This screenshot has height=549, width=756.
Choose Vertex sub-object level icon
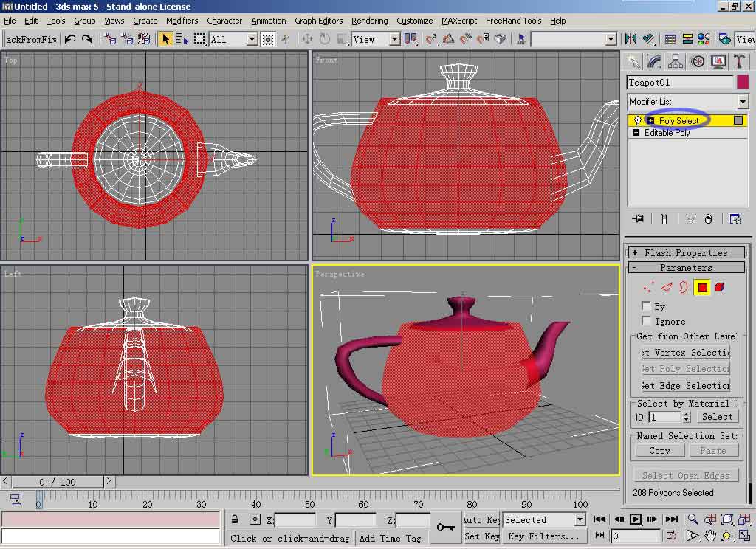(x=649, y=288)
